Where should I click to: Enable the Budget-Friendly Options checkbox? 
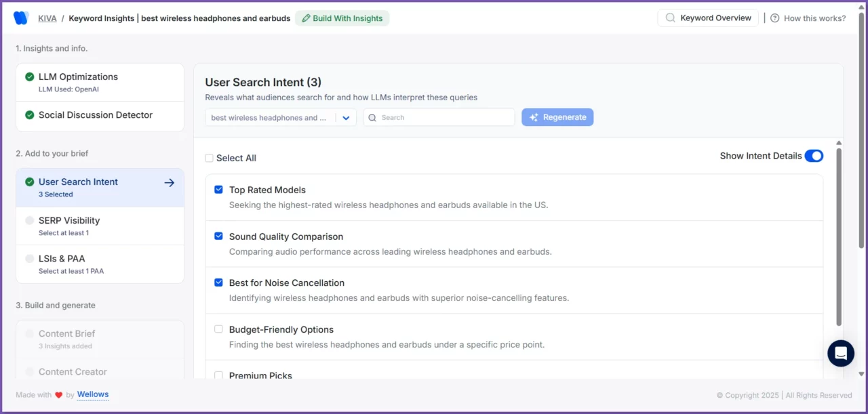coord(218,329)
